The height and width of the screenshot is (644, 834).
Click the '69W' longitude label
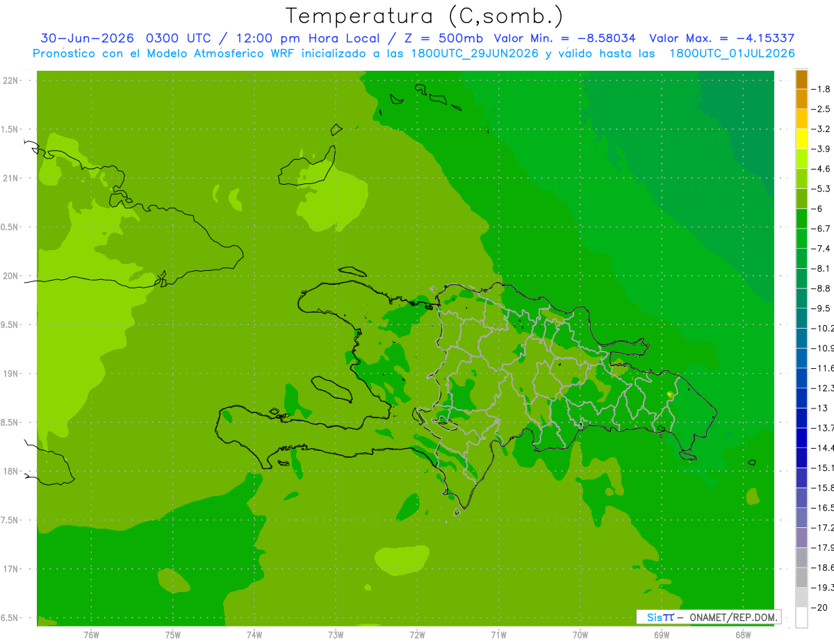pyautogui.click(x=662, y=635)
